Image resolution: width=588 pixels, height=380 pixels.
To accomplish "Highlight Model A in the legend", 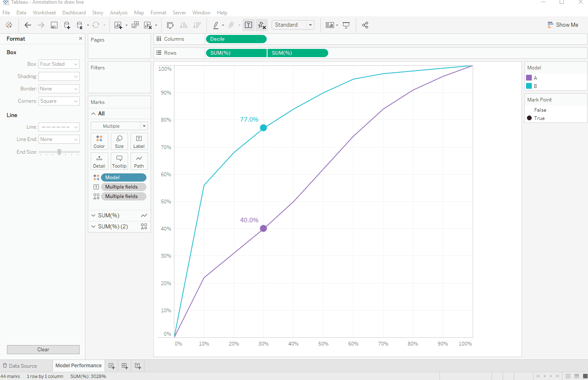I will pyautogui.click(x=532, y=78).
